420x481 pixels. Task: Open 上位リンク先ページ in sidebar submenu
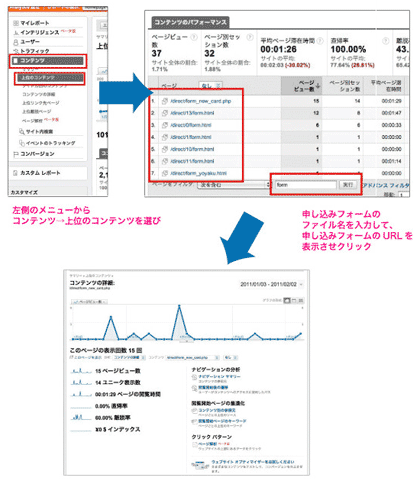pos(41,103)
